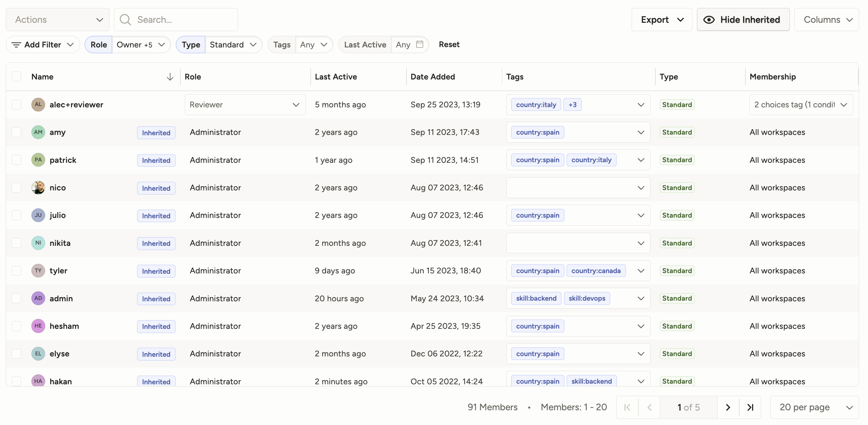Click tyler's TY avatar
This screenshot has width=868, height=425.
pyautogui.click(x=38, y=271)
